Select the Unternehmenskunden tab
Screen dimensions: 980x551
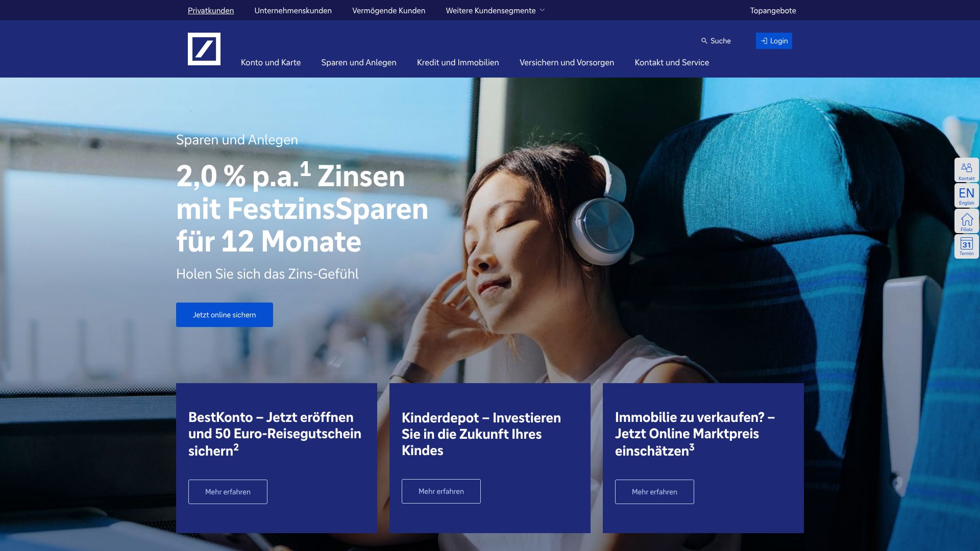293,10
